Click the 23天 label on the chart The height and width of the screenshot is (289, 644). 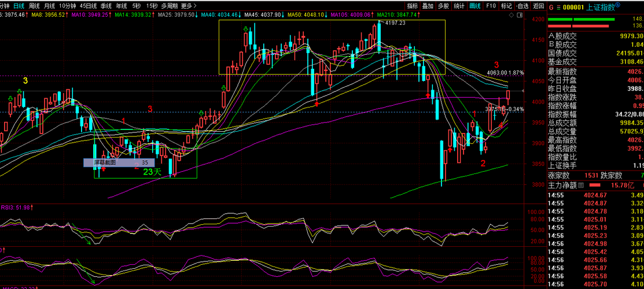pos(152,172)
